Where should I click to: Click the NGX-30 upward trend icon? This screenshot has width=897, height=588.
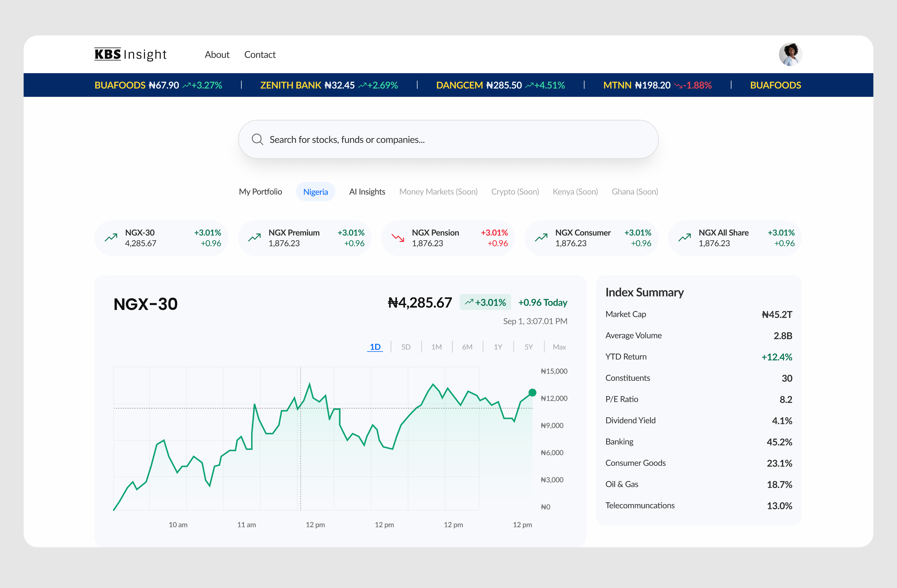pyautogui.click(x=111, y=238)
